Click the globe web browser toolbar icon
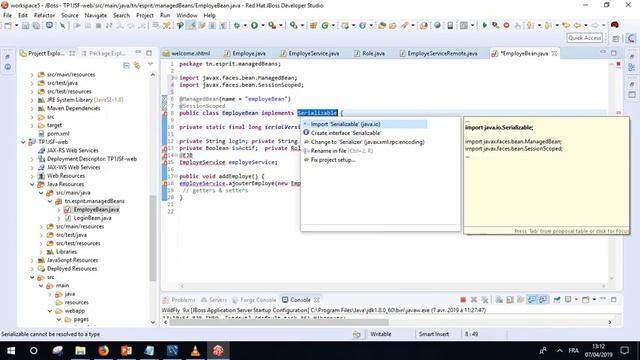Image resolution: width=640 pixels, height=360 pixels. 437,25
